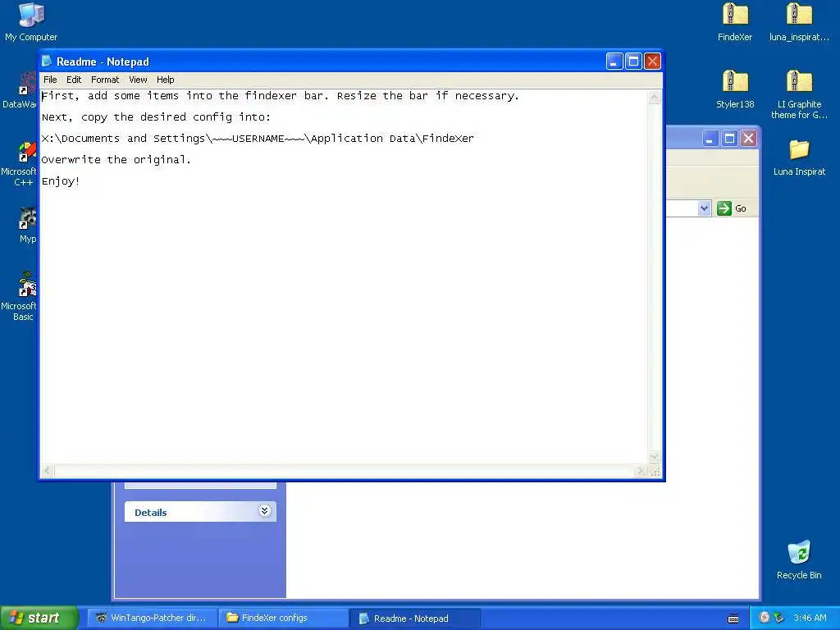This screenshot has width=840, height=630.
Task: Click the green Go arrow icon
Action: tap(724, 208)
